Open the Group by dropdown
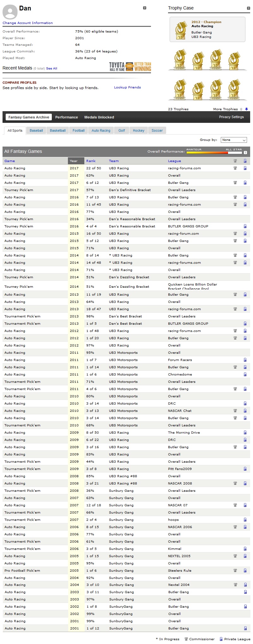This screenshot has width=253, height=644. point(234,140)
